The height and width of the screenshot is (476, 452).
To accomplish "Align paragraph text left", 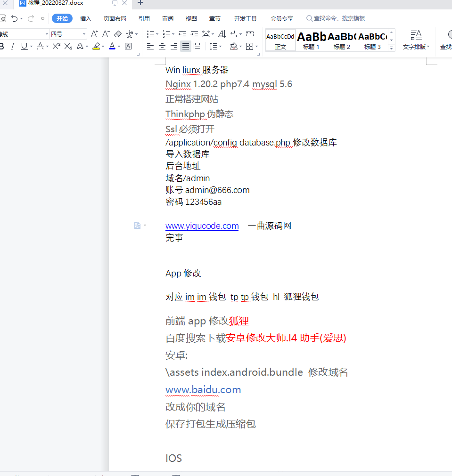I will (x=150, y=47).
